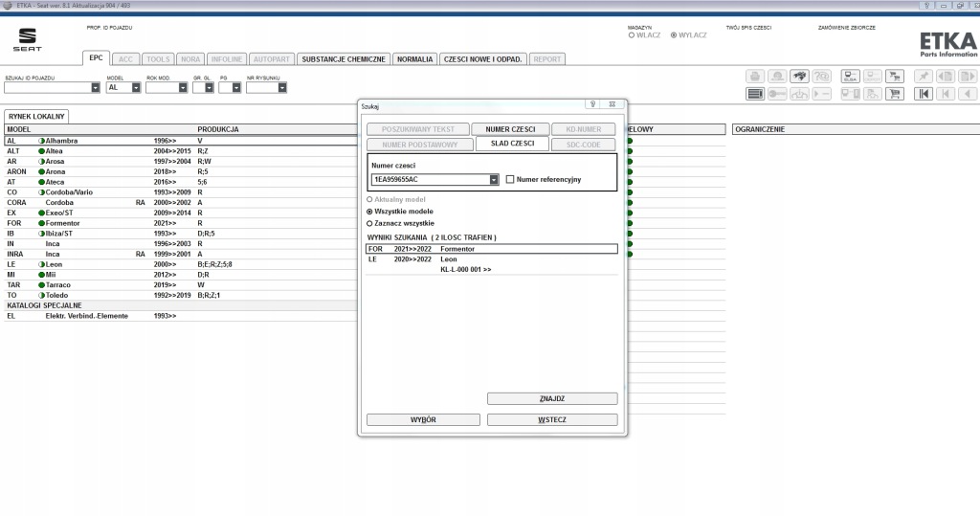Image resolution: width=980 pixels, height=516 pixels.
Task: Select the Ateca model row
Action: 181,182
